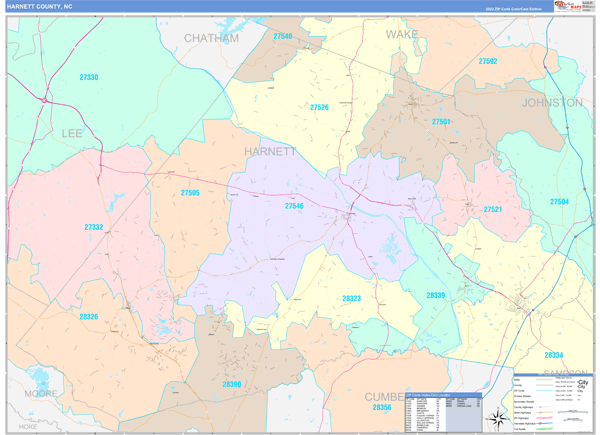Click the US highway interchange in Lee County

45,100
